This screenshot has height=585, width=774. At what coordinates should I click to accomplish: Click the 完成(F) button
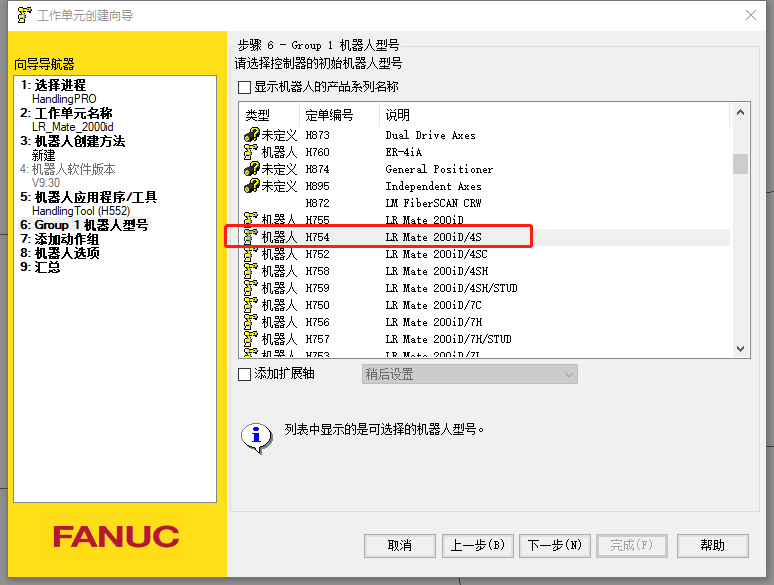click(632, 546)
